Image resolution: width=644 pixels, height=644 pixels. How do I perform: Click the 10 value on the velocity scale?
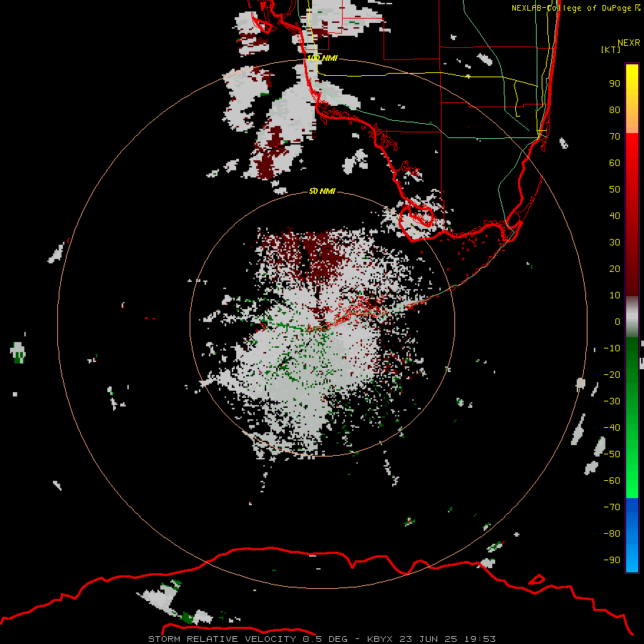pos(615,296)
